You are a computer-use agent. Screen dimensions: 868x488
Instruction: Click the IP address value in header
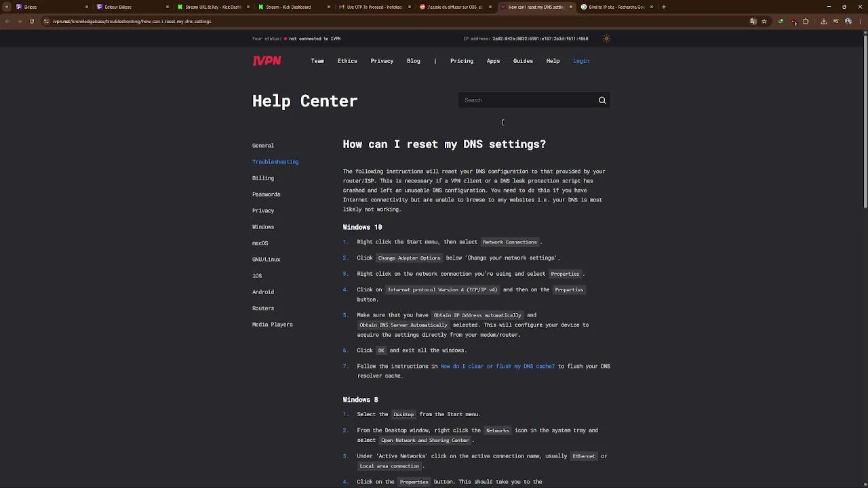[540, 39]
